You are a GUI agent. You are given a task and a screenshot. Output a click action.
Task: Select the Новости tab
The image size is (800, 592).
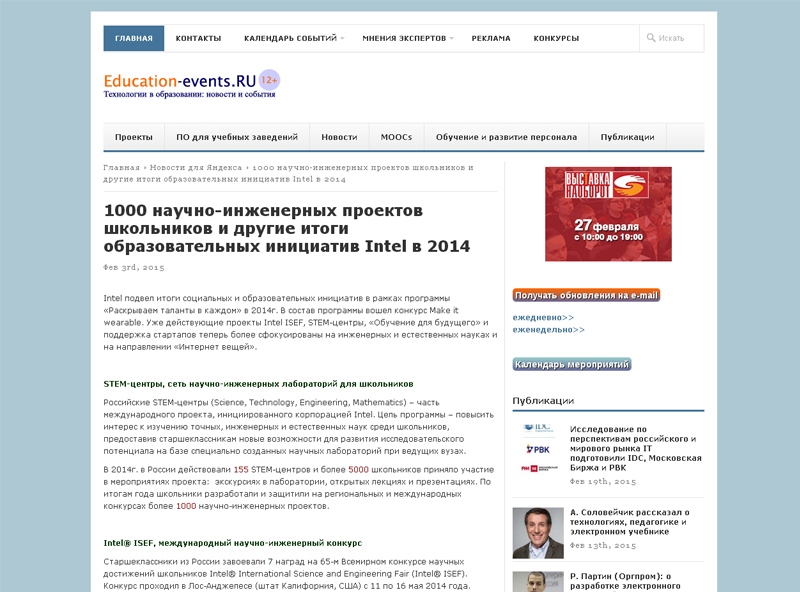tap(339, 137)
